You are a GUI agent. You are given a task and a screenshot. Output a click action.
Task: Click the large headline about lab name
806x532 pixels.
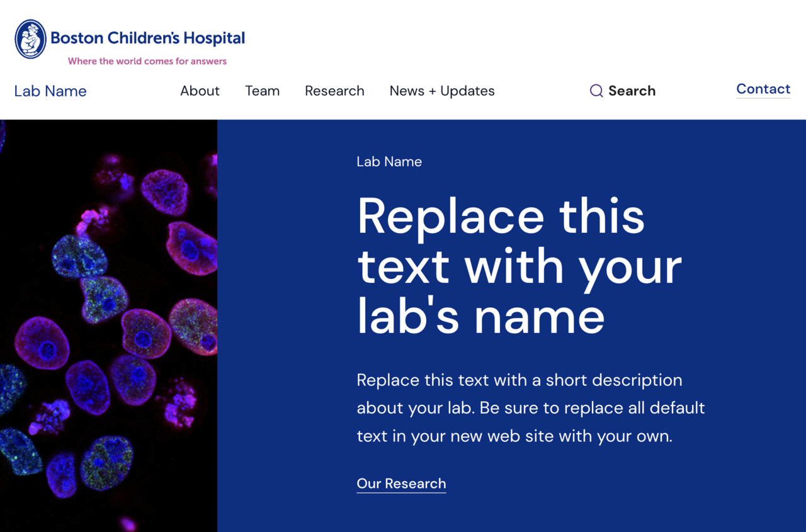(516, 264)
